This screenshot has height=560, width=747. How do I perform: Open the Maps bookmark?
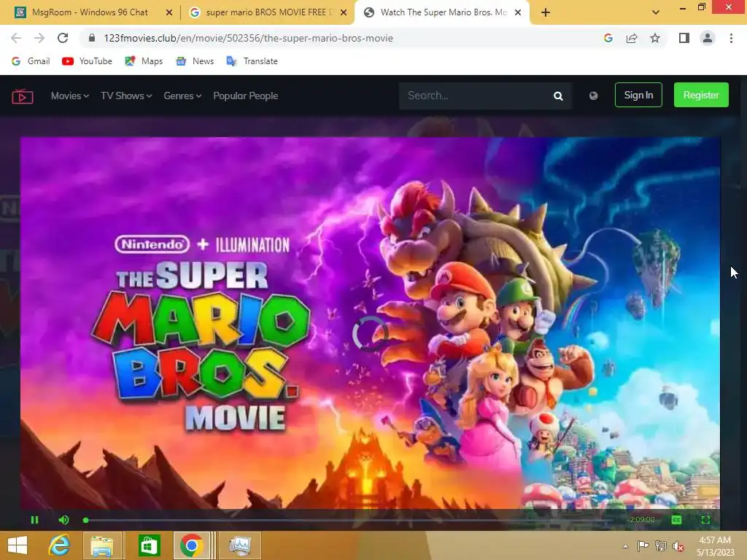(x=144, y=61)
